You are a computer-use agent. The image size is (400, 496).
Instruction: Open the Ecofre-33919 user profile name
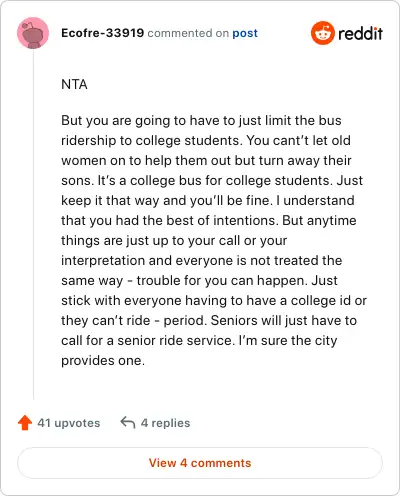click(102, 33)
